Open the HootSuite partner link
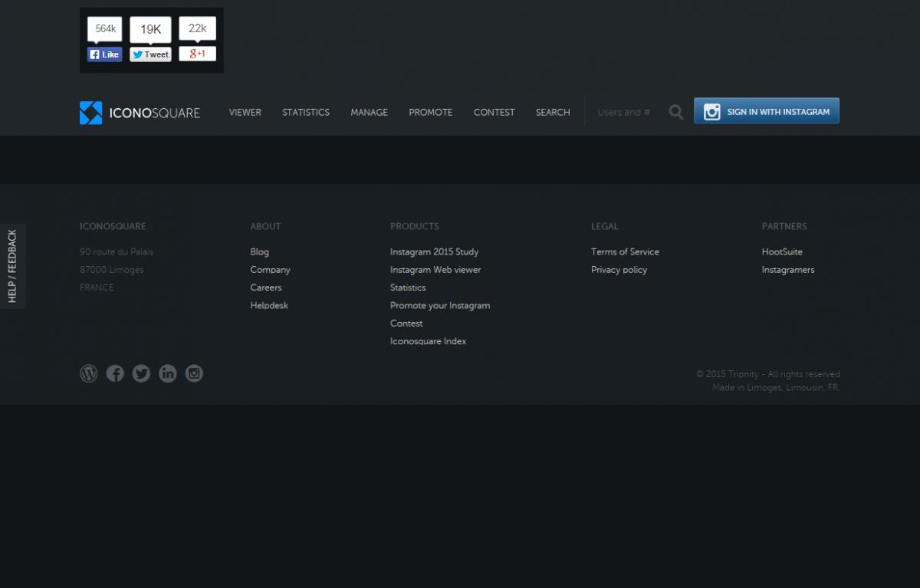The width and height of the screenshot is (920, 588). click(x=782, y=251)
